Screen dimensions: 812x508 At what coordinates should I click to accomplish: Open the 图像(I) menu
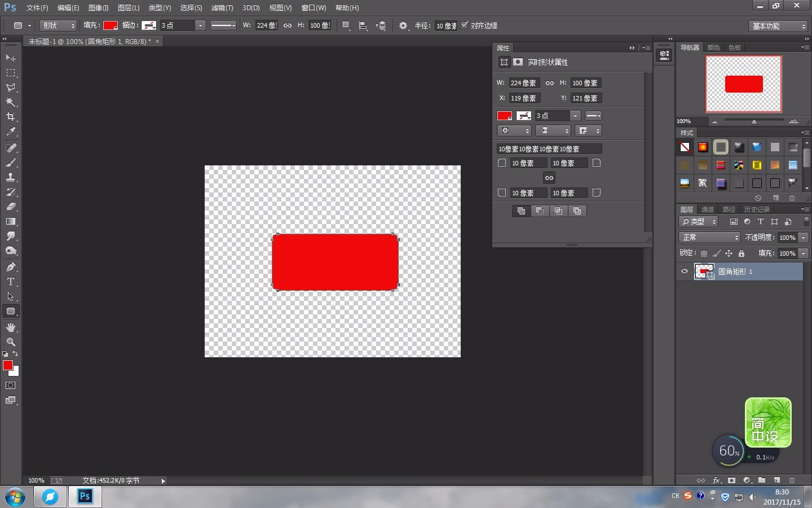99,8
